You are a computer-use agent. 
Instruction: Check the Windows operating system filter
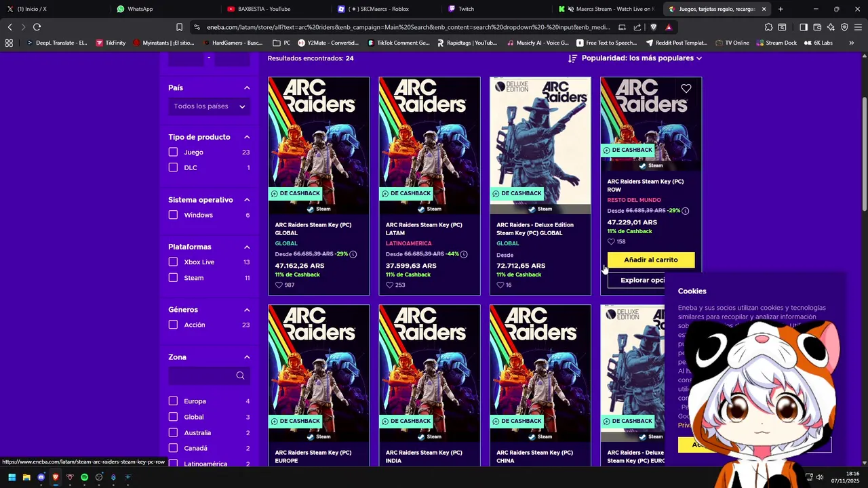173,215
